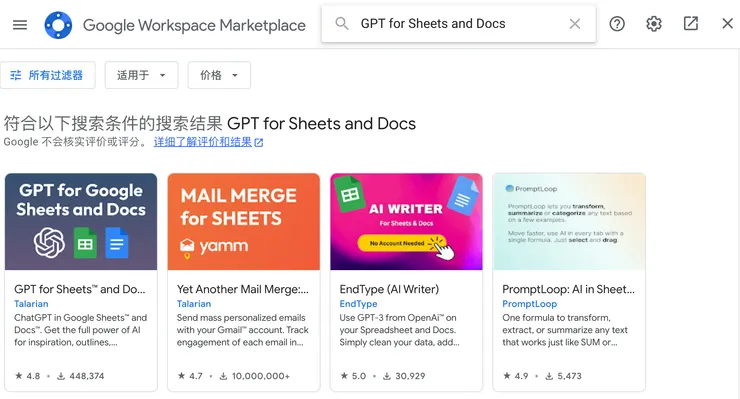Open Talarian developer link under GPT for Sheets
This screenshot has width=740, height=399.
pyautogui.click(x=31, y=304)
